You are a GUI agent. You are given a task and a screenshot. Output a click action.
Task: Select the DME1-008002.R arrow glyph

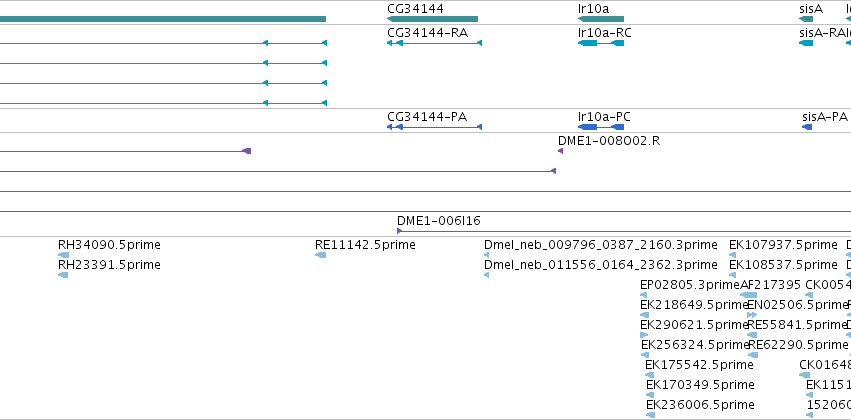(561, 151)
